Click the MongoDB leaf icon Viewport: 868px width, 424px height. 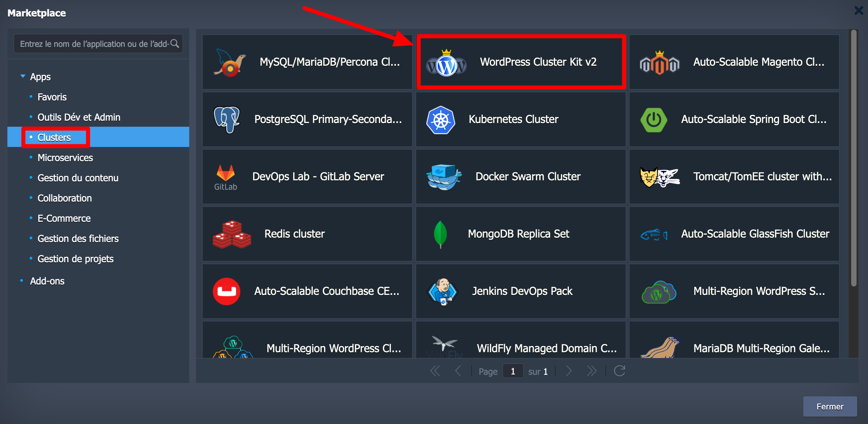coord(440,235)
